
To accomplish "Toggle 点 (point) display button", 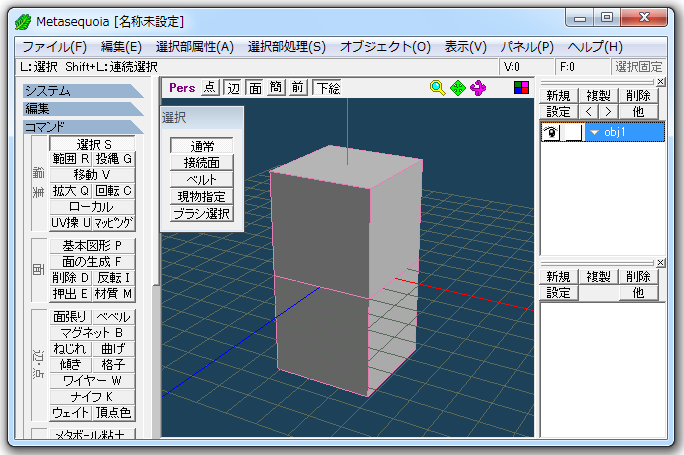I will (210, 88).
